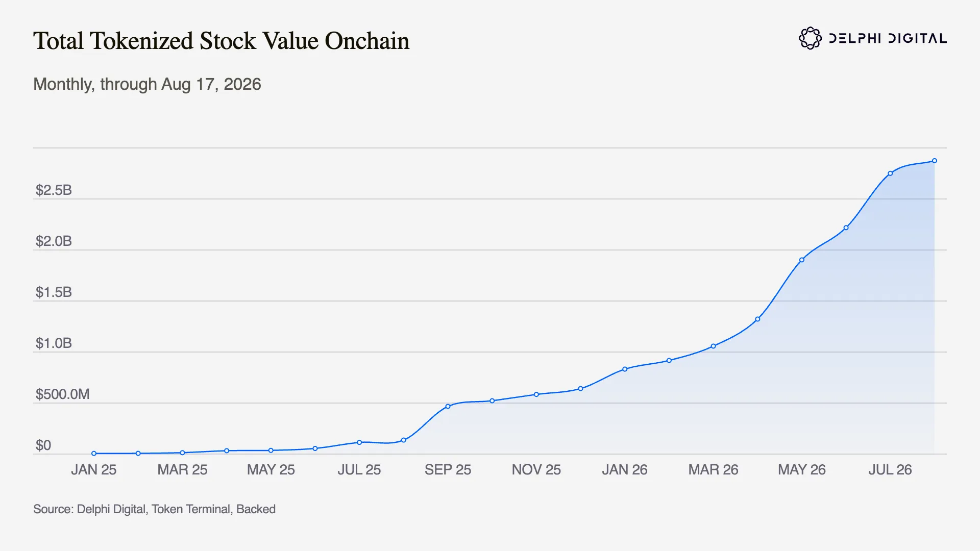Select the JAN 25 data point marker
980x551 pixels.
pyautogui.click(x=94, y=454)
